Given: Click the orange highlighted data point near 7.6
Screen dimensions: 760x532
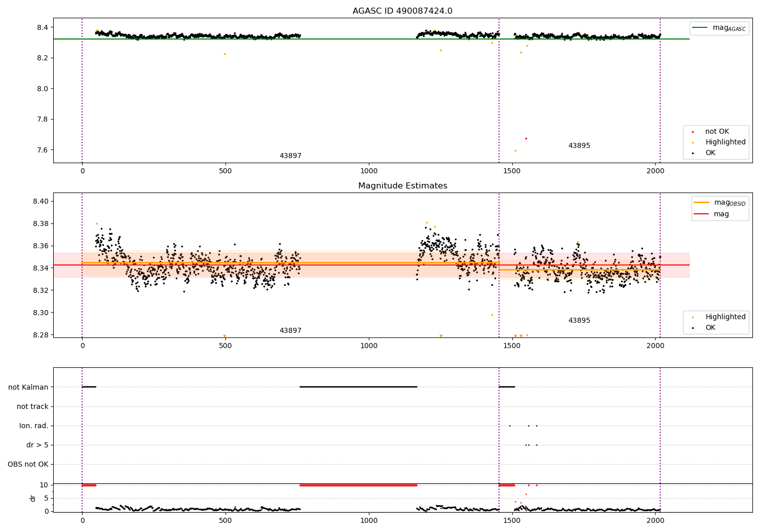Looking at the screenshot, I should coord(515,150).
